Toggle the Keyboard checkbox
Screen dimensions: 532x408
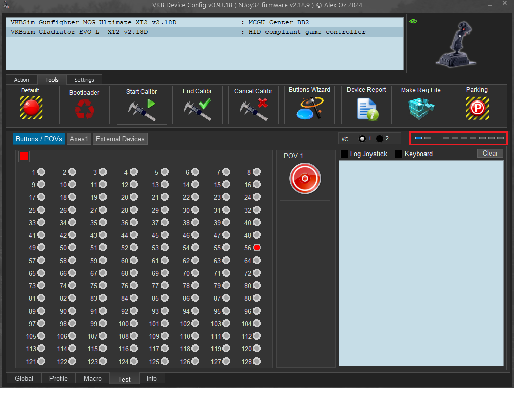(399, 154)
